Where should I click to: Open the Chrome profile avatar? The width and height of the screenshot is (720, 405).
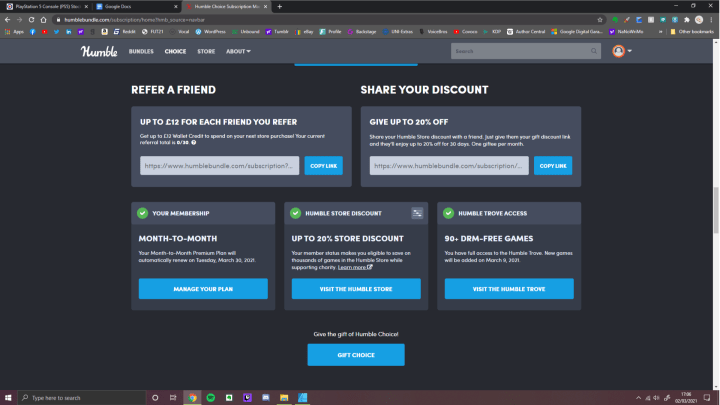(699, 20)
